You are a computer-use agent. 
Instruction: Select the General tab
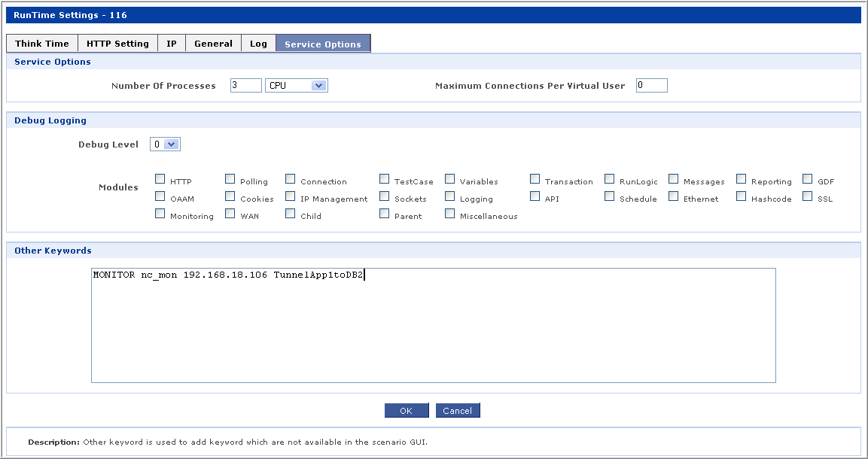(213, 44)
